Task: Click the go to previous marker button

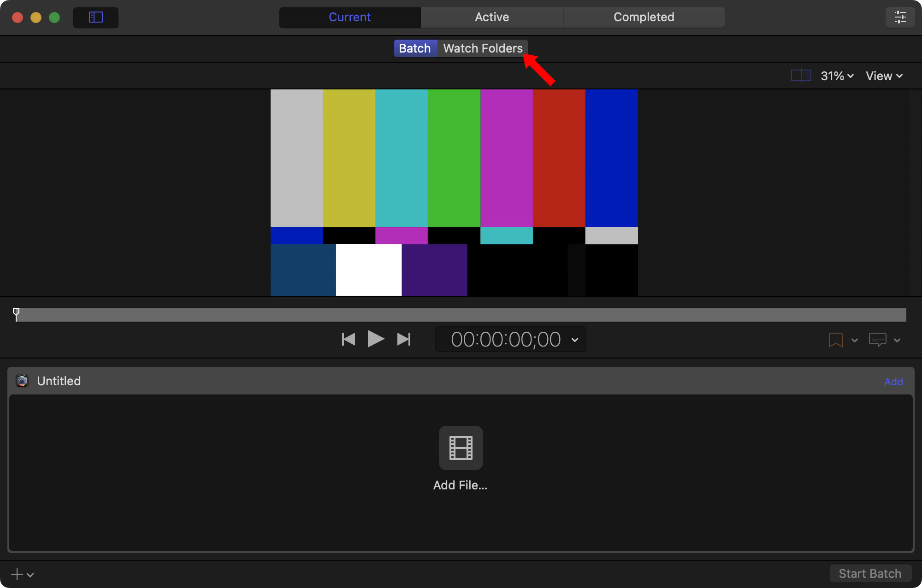Action: pyautogui.click(x=349, y=340)
